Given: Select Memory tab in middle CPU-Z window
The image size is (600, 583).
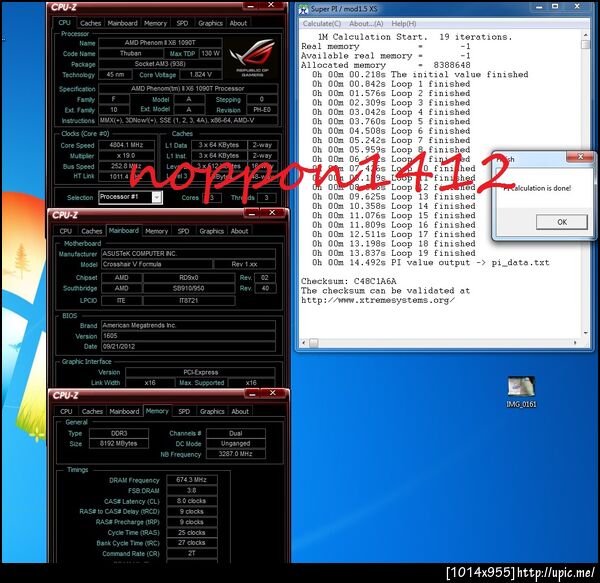Looking at the screenshot, I should pyautogui.click(x=157, y=231).
